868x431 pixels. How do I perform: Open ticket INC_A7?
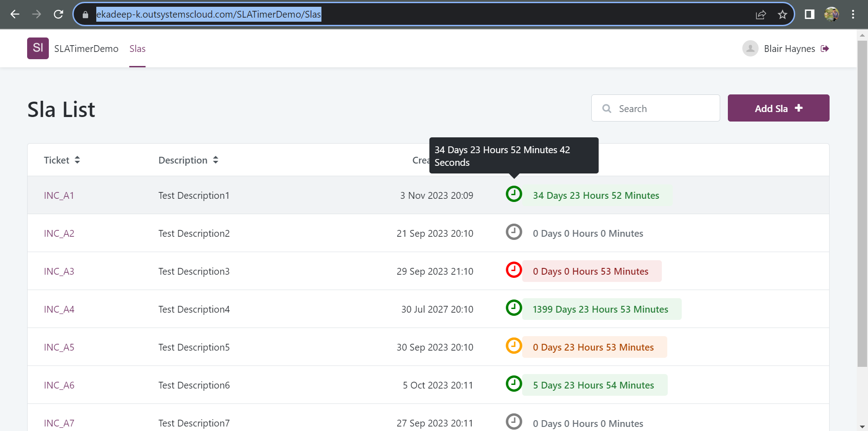coord(59,423)
